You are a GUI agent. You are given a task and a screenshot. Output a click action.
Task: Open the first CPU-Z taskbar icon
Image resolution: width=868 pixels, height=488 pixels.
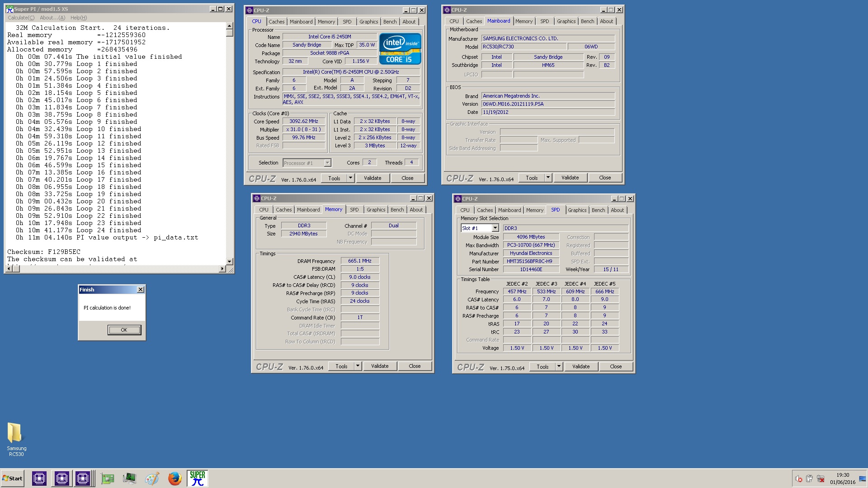[x=39, y=478]
